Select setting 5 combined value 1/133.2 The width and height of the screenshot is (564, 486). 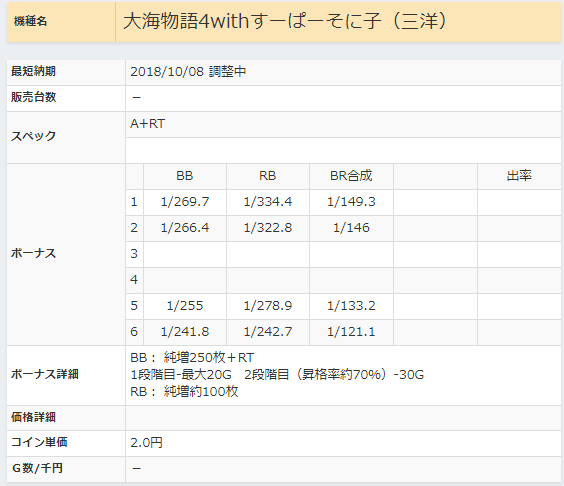click(x=351, y=306)
